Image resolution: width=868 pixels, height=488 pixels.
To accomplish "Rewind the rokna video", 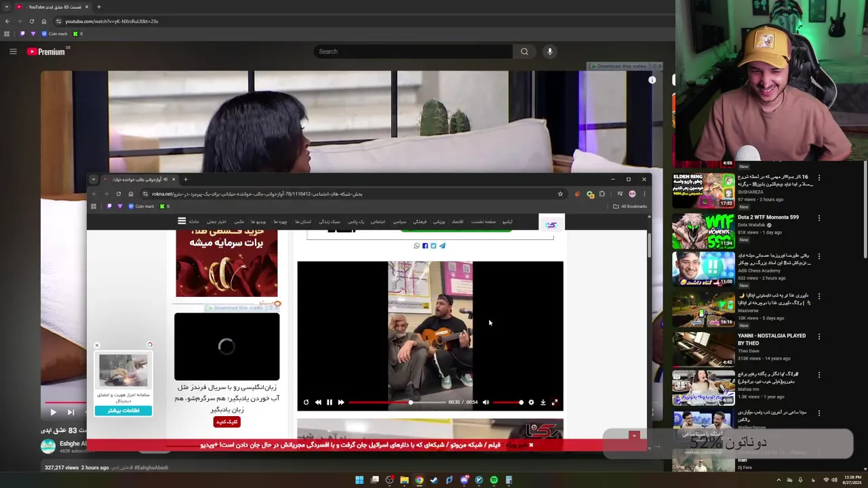I will [318, 402].
